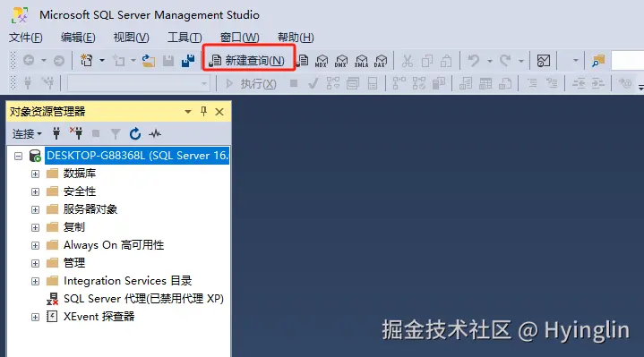Click the navigate forward arrow icon
The width and height of the screenshot is (644, 357).
coord(59,61)
